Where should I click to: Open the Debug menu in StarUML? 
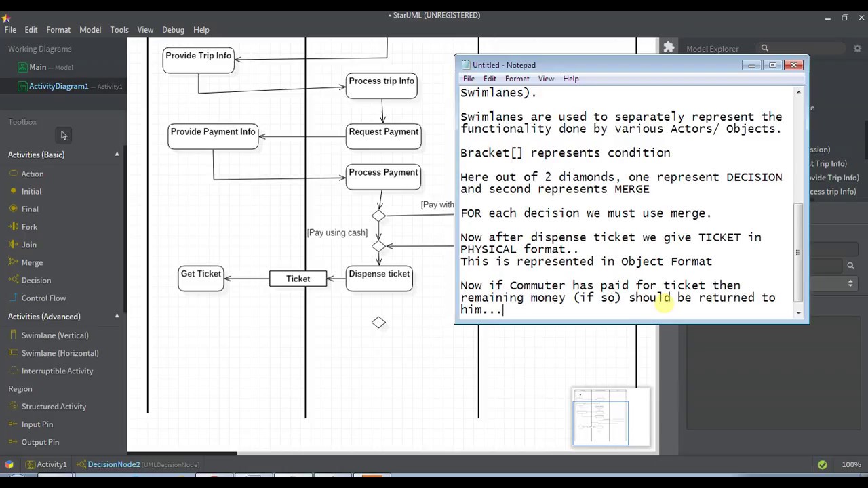click(x=173, y=30)
